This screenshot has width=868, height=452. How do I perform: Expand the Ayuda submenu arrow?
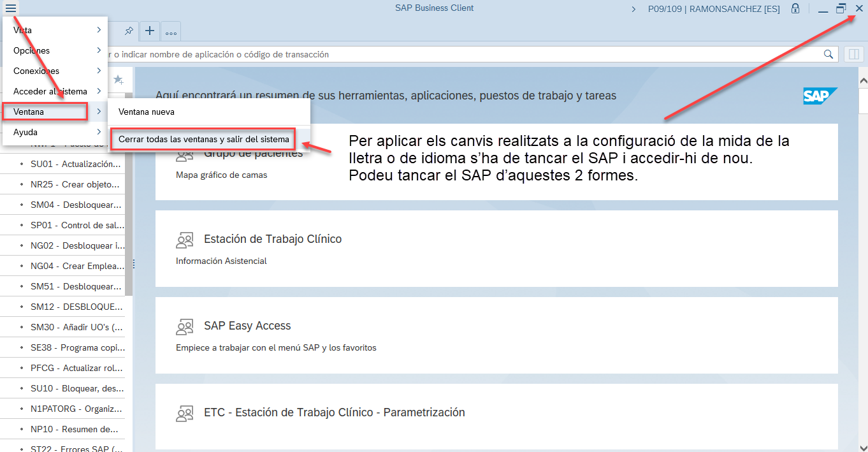tap(99, 132)
